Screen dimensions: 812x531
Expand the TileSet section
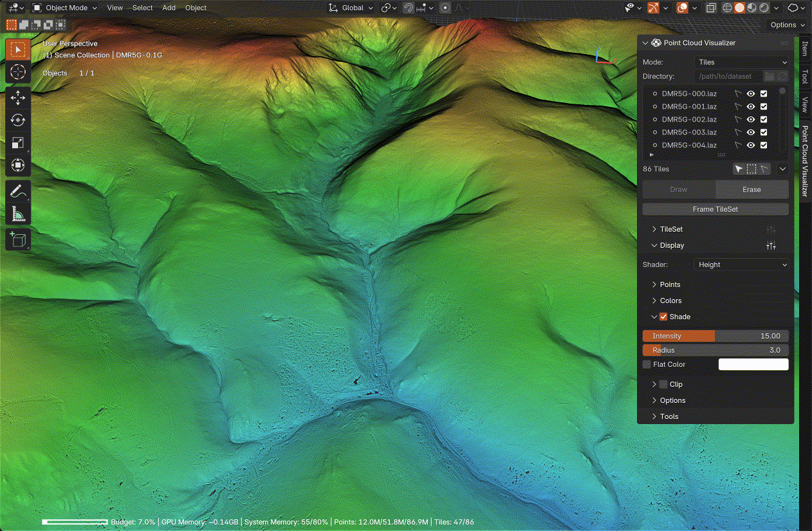670,229
